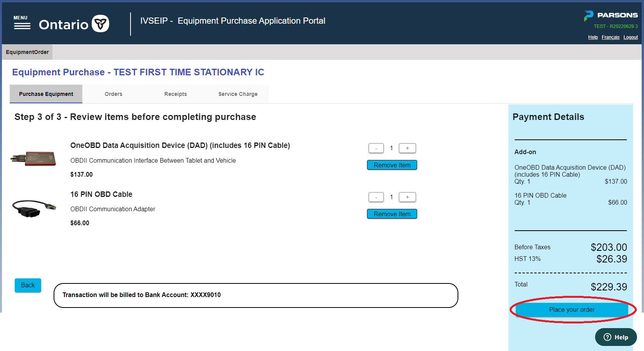Increase OneOBD DAD quantity with plus
Image resolution: width=644 pixels, height=351 pixels.
click(407, 148)
